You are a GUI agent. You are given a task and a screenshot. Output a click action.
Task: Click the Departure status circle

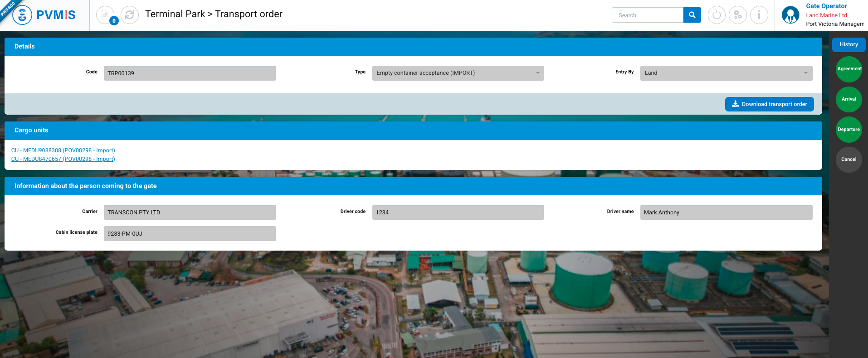tap(849, 130)
